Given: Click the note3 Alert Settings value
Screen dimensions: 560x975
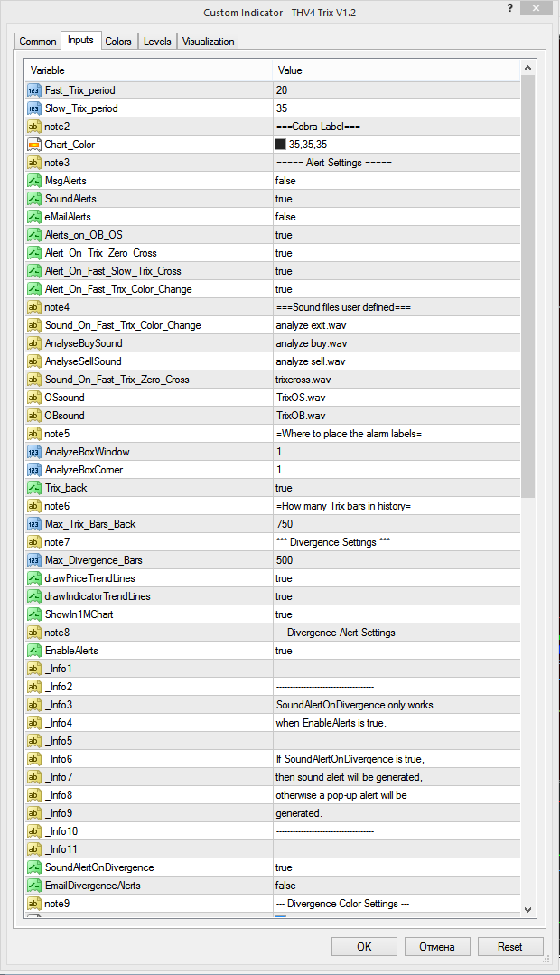Looking at the screenshot, I should coord(334,163).
